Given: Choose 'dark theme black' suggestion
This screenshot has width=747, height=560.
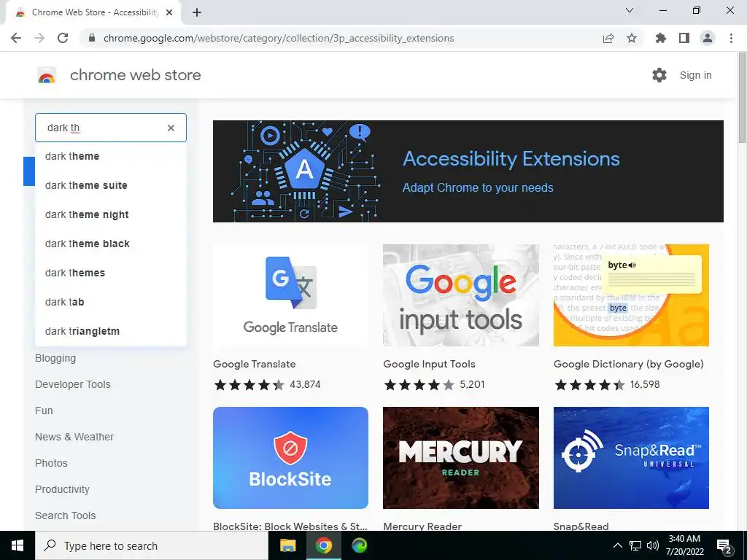Looking at the screenshot, I should click(x=111, y=244).
